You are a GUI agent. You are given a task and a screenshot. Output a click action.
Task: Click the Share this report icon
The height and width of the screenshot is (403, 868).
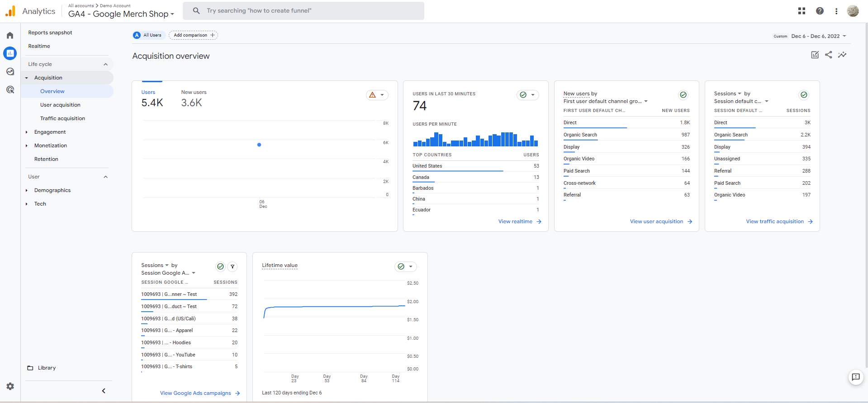[x=828, y=55]
